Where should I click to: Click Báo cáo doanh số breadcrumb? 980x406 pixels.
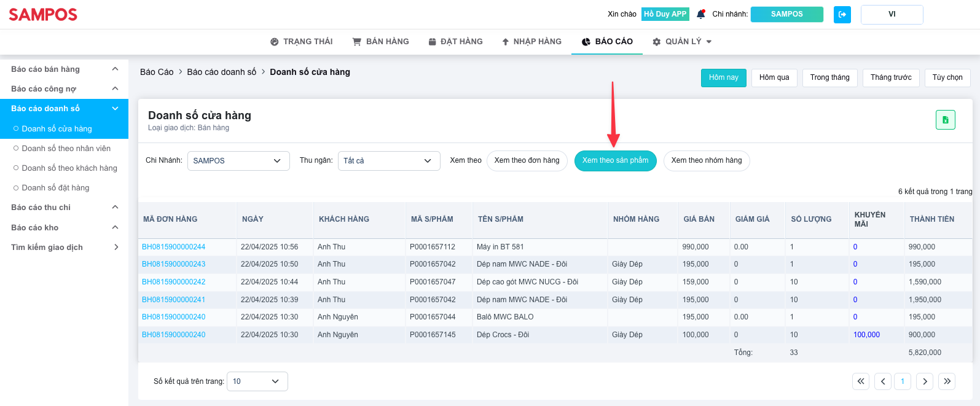[222, 72]
